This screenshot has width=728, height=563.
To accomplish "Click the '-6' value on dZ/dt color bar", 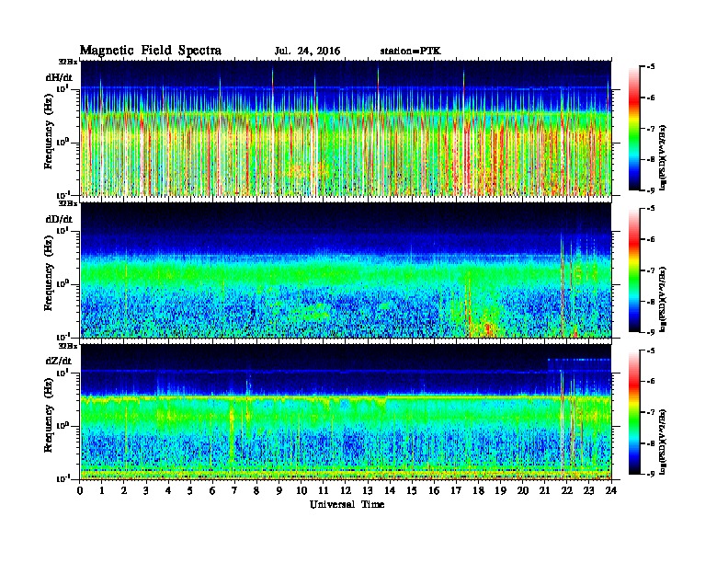I will (x=649, y=382).
